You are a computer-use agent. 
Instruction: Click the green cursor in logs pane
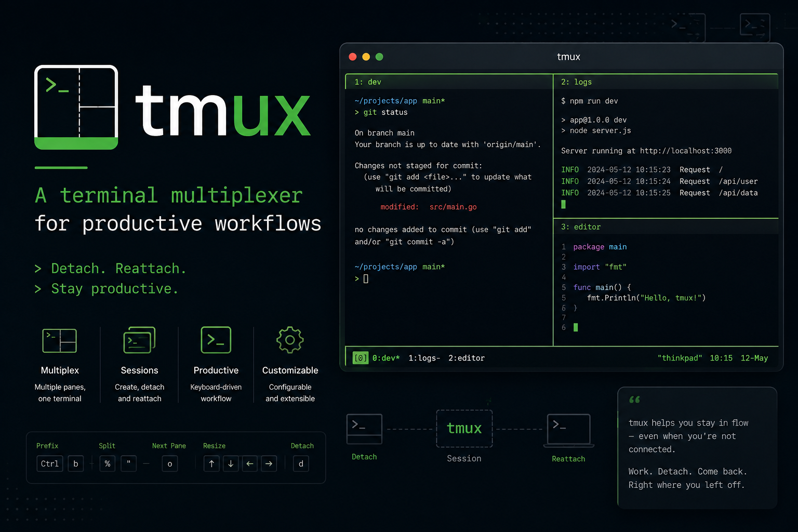click(563, 204)
